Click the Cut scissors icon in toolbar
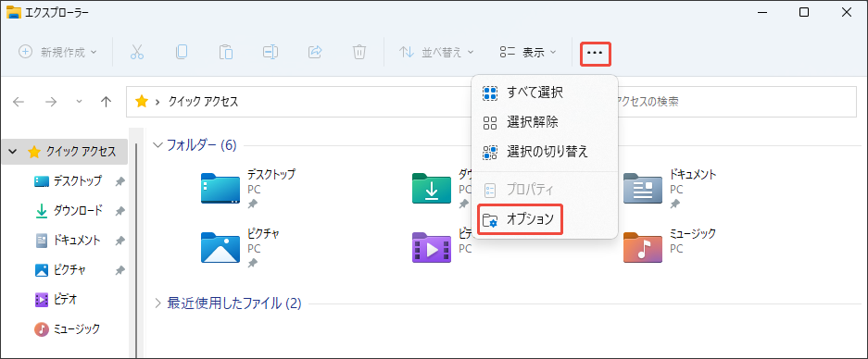The image size is (868, 359). point(137,52)
